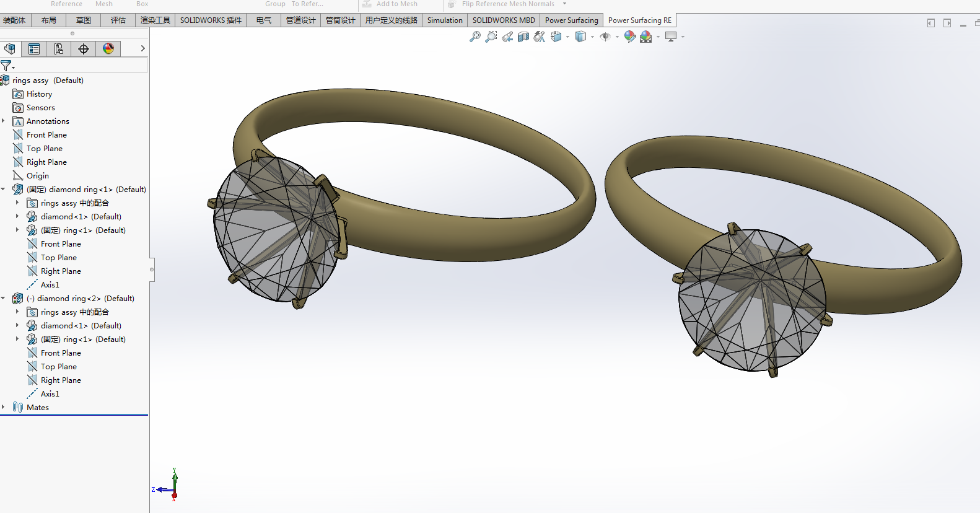The height and width of the screenshot is (513, 980).
Task: Open the DimXpertManager crosshair tab
Action: 84,49
